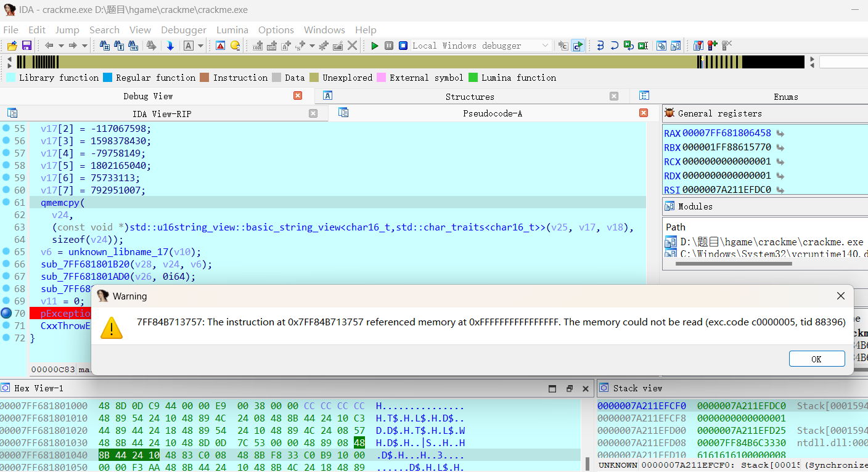The height and width of the screenshot is (472, 868).
Task: Click the Run until return icon
Action: pos(628,46)
